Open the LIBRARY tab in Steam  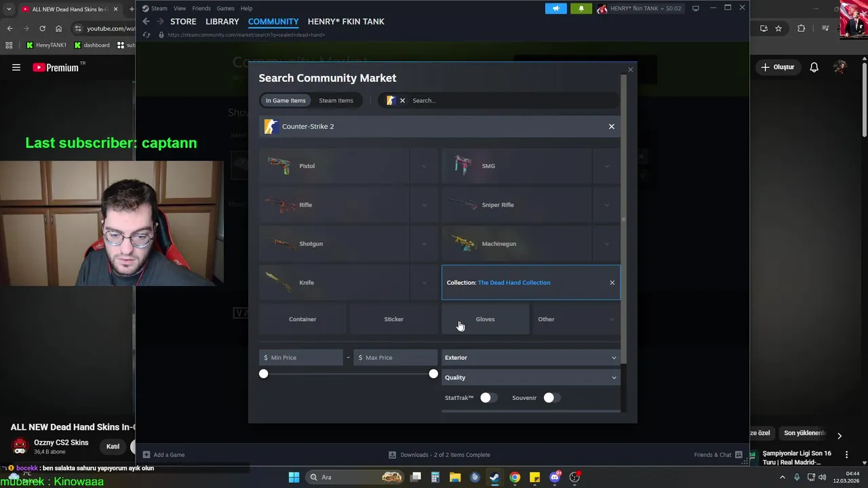tap(222, 22)
